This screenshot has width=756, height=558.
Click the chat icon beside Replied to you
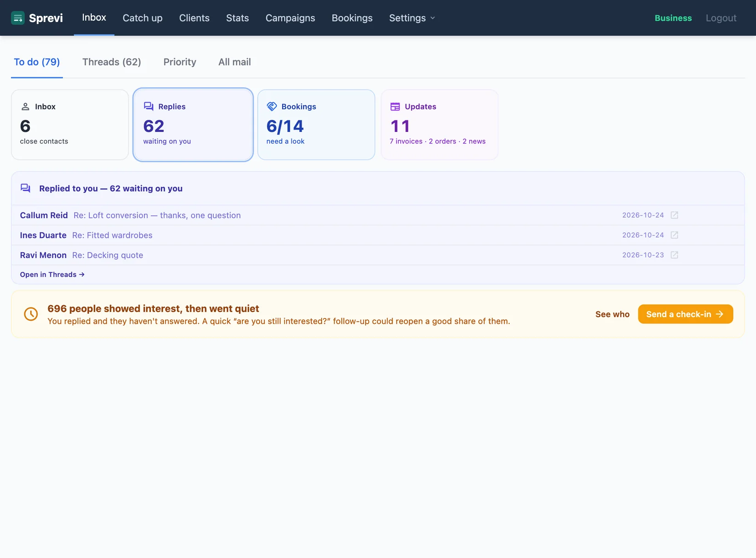pos(26,188)
